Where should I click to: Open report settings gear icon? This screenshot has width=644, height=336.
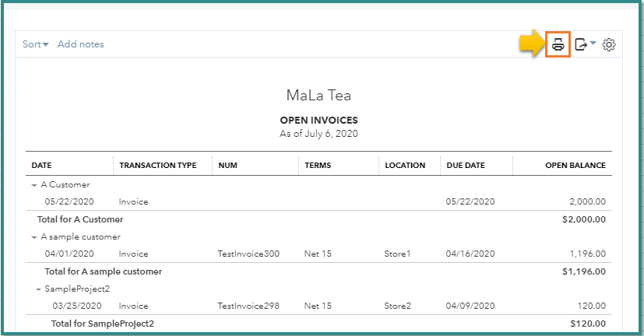609,44
